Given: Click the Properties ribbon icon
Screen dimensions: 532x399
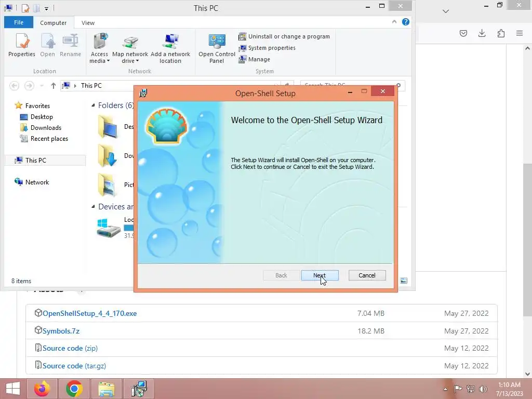Looking at the screenshot, I should pyautogui.click(x=22, y=45).
